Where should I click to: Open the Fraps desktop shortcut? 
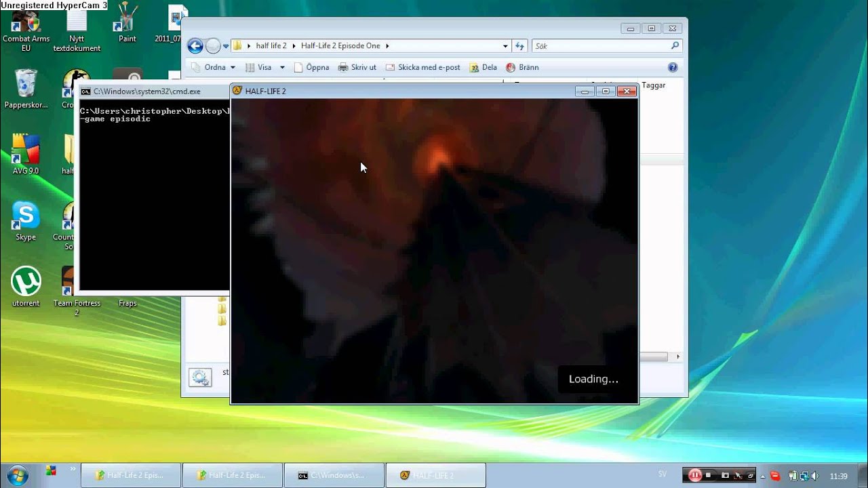tap(127, 303)
